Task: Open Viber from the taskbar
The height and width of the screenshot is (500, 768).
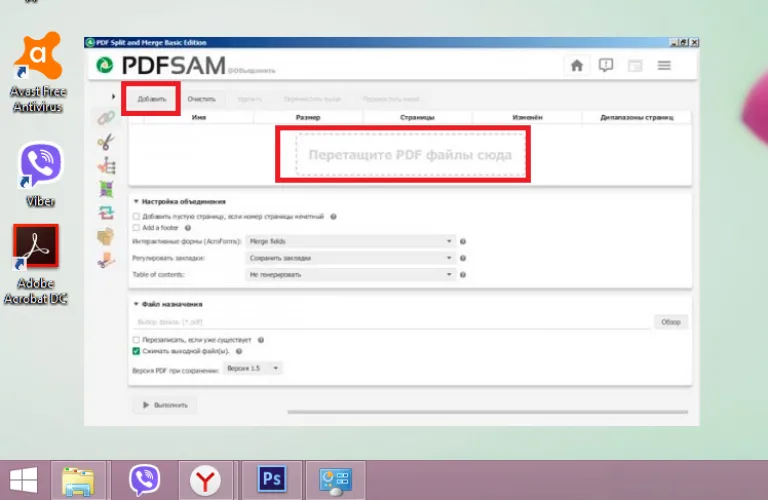Action: 144,480
